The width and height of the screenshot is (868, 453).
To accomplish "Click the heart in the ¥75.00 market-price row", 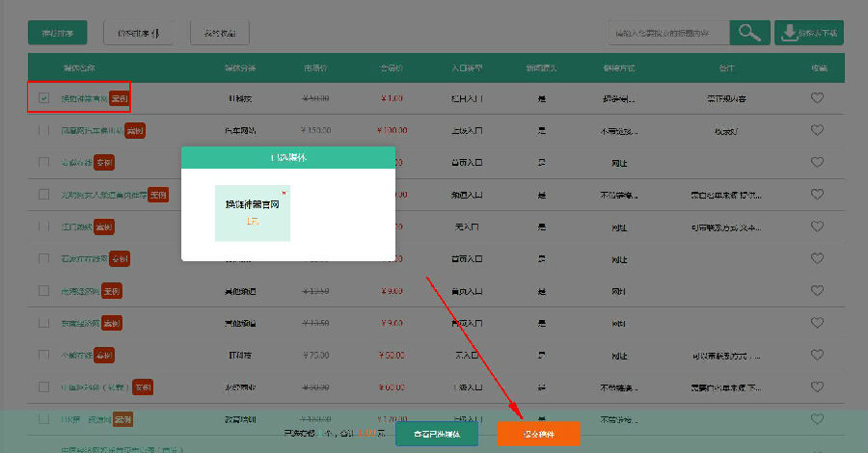I will click(x=817, y=355).
